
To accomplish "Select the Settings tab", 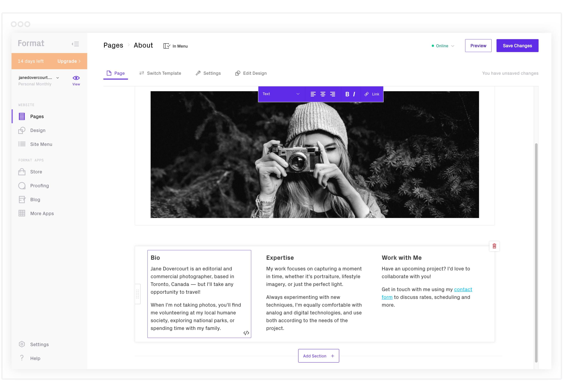I will tap(208, 73).
